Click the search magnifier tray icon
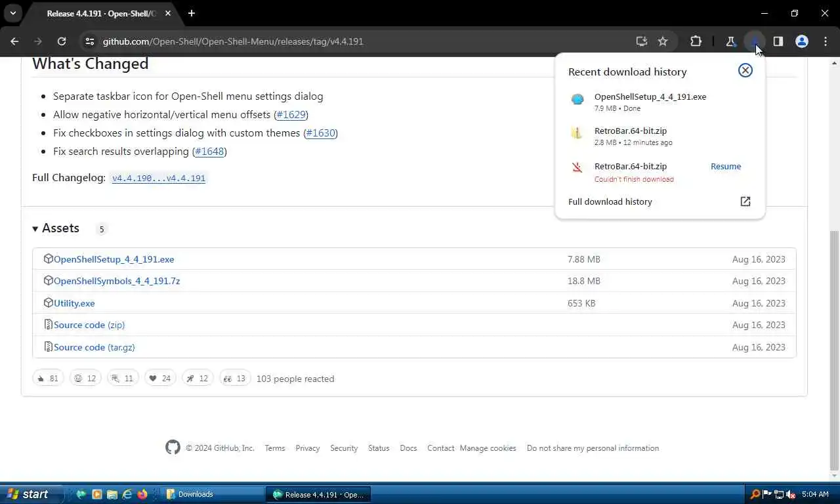The height and width of the screenshot is (504, 840). point(755,494)
